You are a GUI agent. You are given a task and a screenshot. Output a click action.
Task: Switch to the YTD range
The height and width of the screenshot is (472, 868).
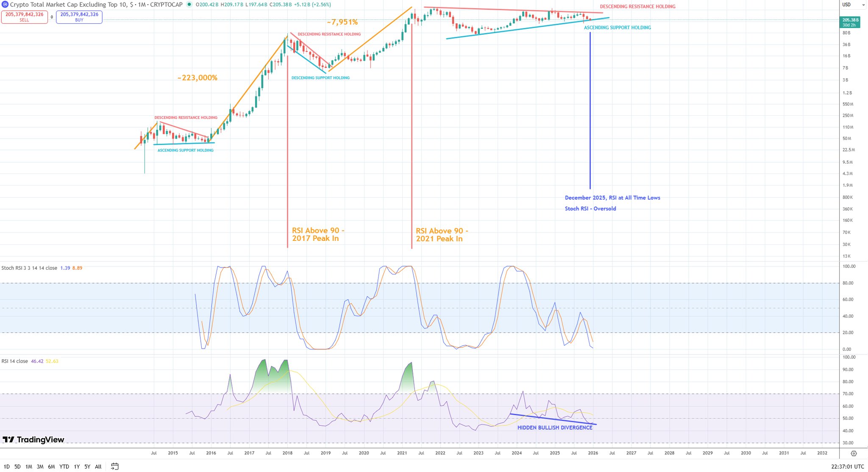point(64,466)
